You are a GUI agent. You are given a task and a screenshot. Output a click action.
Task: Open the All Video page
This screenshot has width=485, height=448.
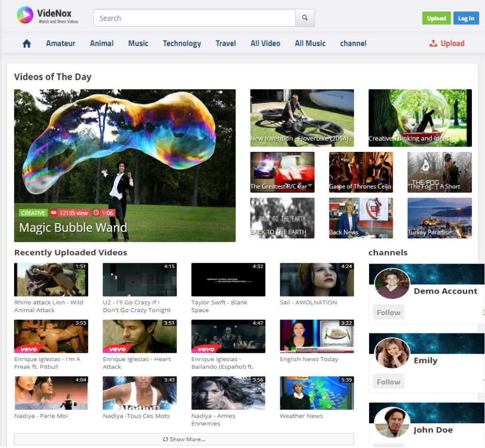[265, 43]
